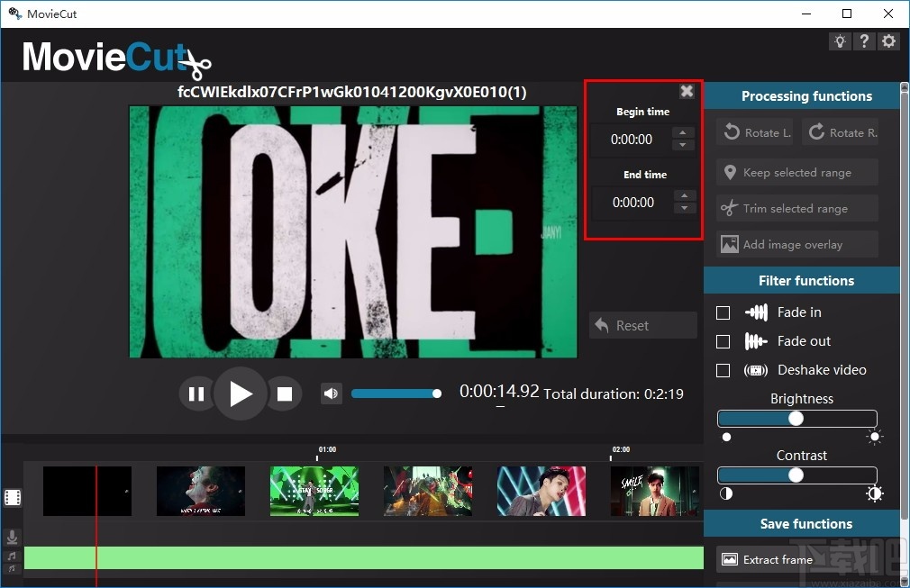
Task: Select the Joker face timeline thumbnail
Action: 201,491
